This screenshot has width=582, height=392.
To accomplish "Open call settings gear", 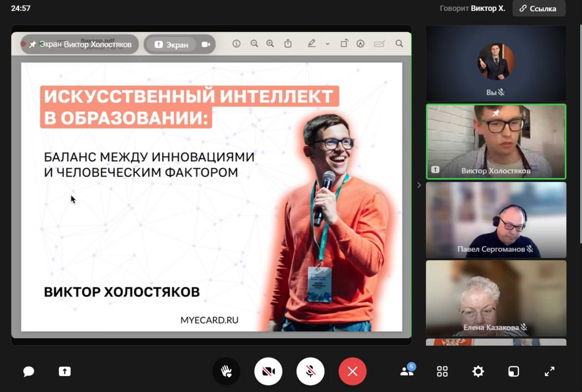I will (x=478, y=372).
